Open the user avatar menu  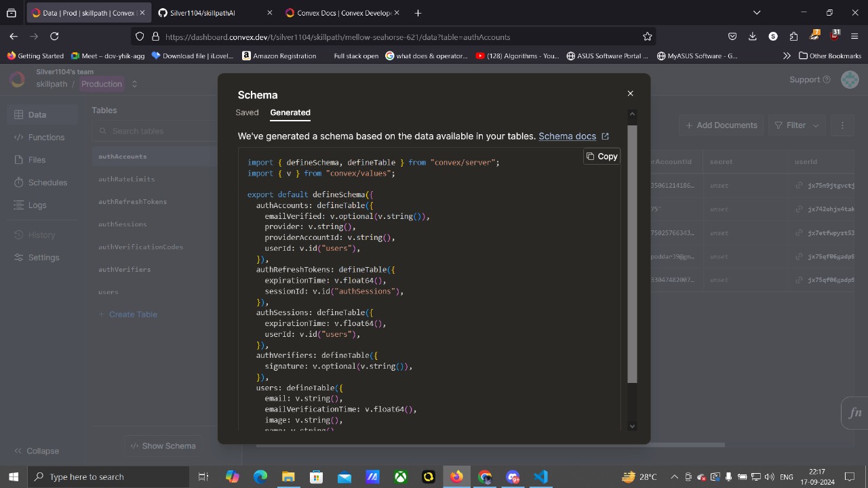coord(850,80)
